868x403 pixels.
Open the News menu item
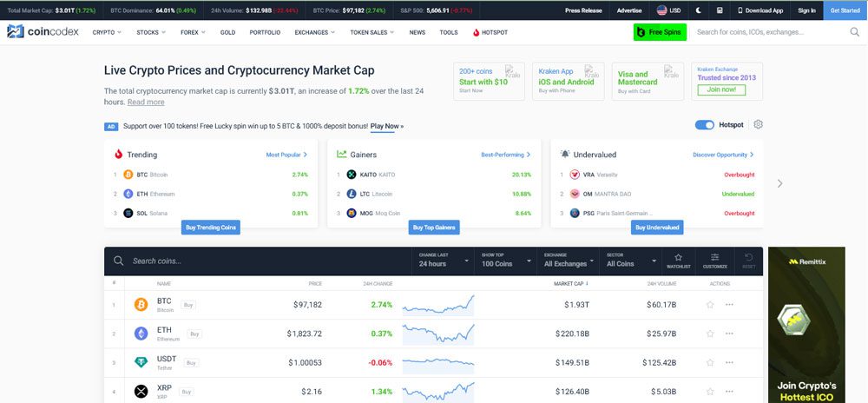(418, 32)
